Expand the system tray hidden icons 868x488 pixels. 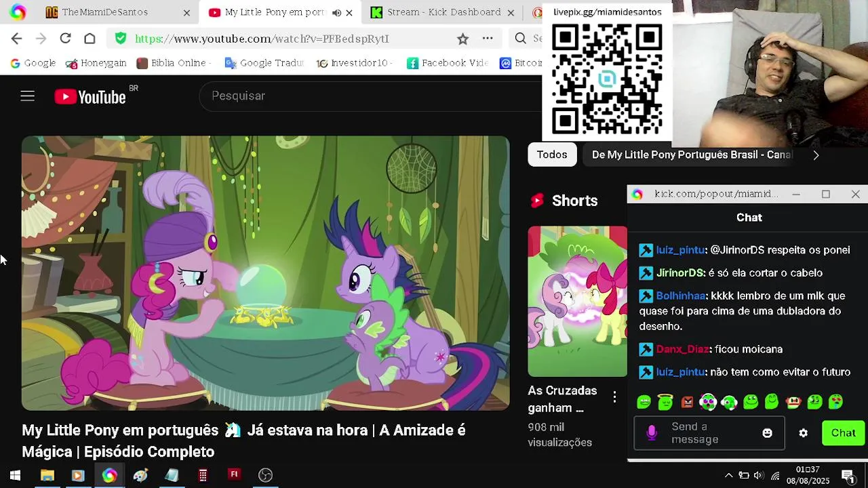728,475
